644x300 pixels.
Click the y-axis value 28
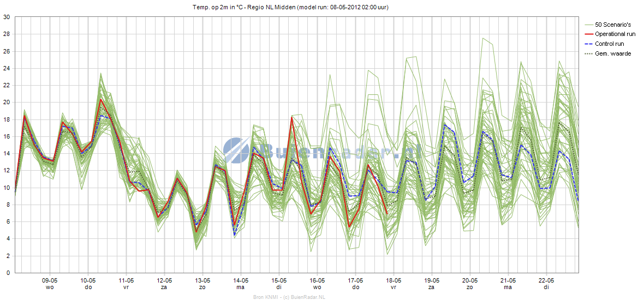click(x=7, y=34)
